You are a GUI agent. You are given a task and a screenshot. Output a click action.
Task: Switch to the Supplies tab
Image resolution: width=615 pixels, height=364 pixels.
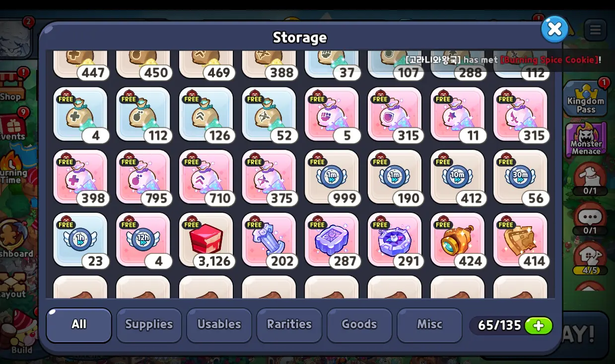coord(149,325)
